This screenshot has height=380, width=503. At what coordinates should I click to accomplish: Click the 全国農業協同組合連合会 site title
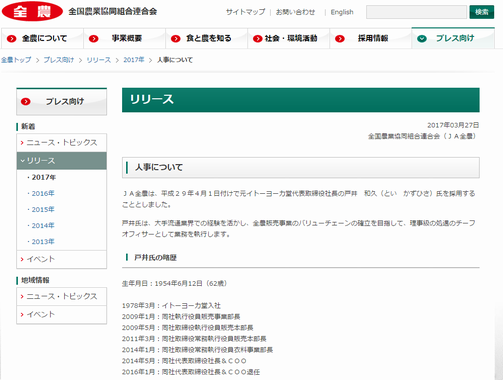point(113,12)
